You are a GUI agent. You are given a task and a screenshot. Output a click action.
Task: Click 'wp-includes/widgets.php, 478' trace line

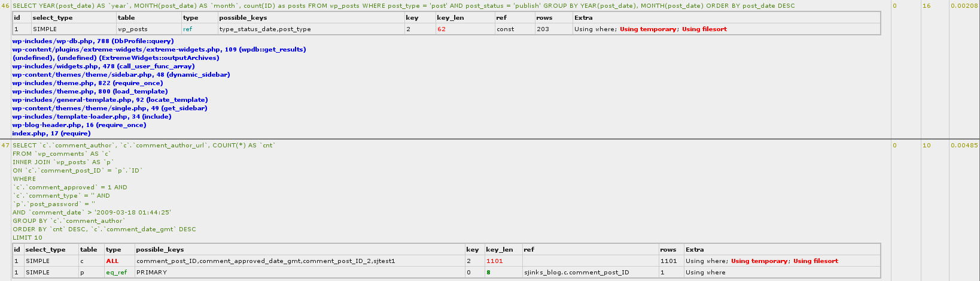pyautogui.click(x=103, y=66)
